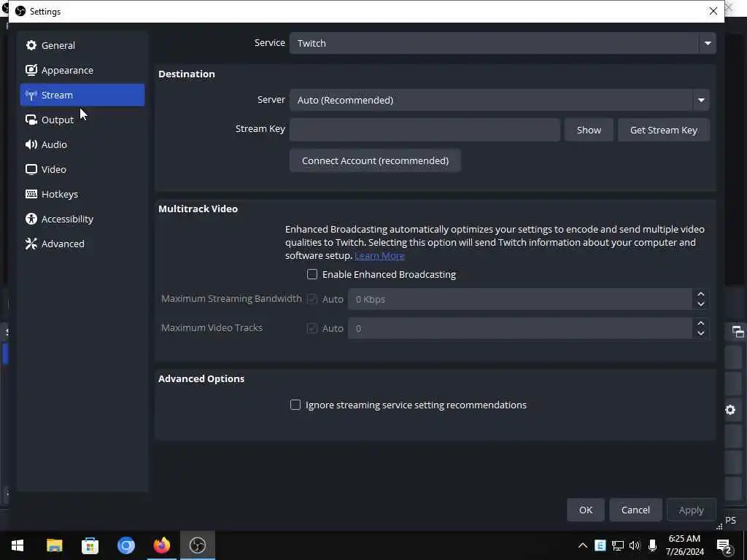Click Cancel to discard settings
747x560 pixels.
(x=635, y=510)
